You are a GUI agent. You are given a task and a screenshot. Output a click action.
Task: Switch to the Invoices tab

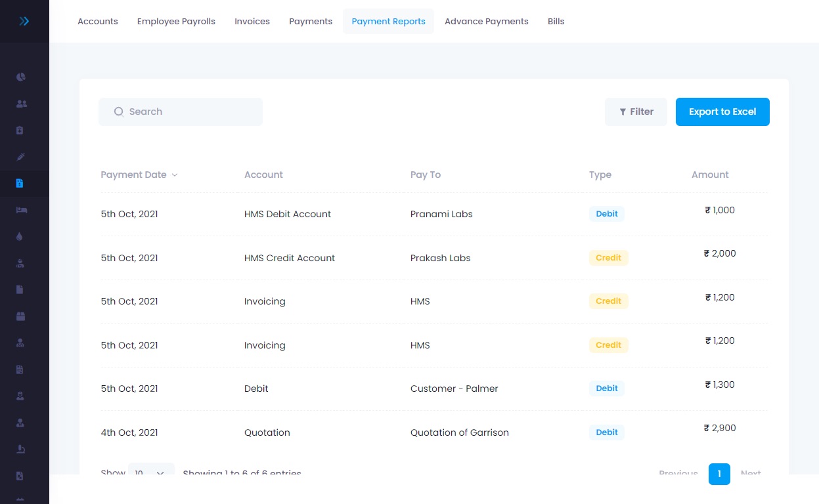click(252, 21)
